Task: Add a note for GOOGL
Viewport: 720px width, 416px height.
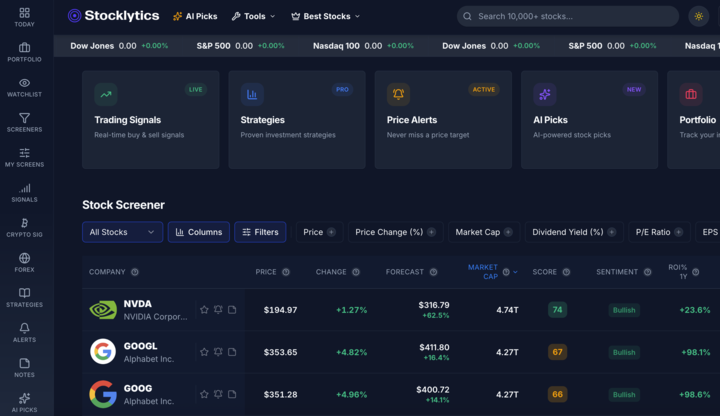Action: 232,352
